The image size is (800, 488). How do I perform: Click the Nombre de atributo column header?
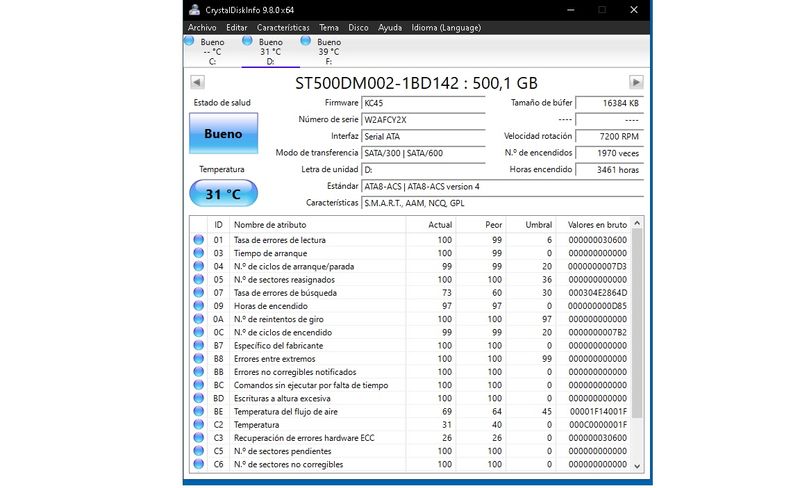pos(317,225)
